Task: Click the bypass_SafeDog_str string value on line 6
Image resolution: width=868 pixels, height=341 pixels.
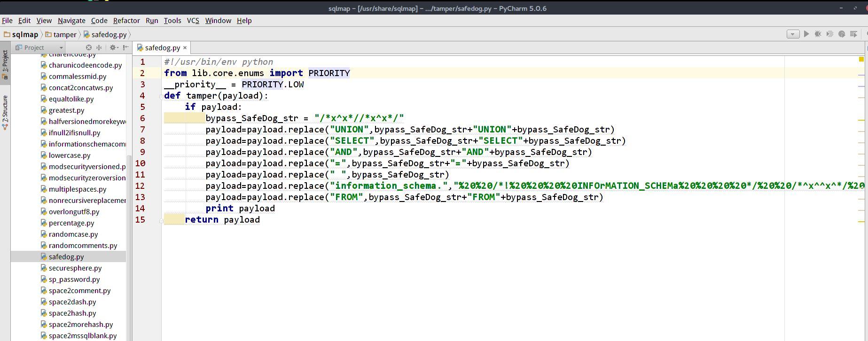Action: point(359,118)
